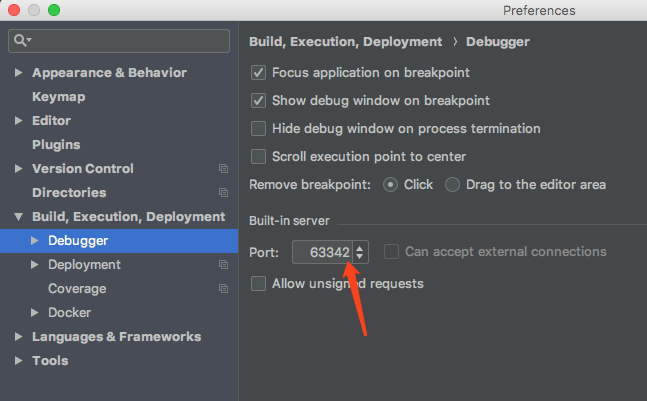This screenshot has width=647, height=401.
Task: Click the search magnifier icon in sidebar
Action: coord(20,40)
